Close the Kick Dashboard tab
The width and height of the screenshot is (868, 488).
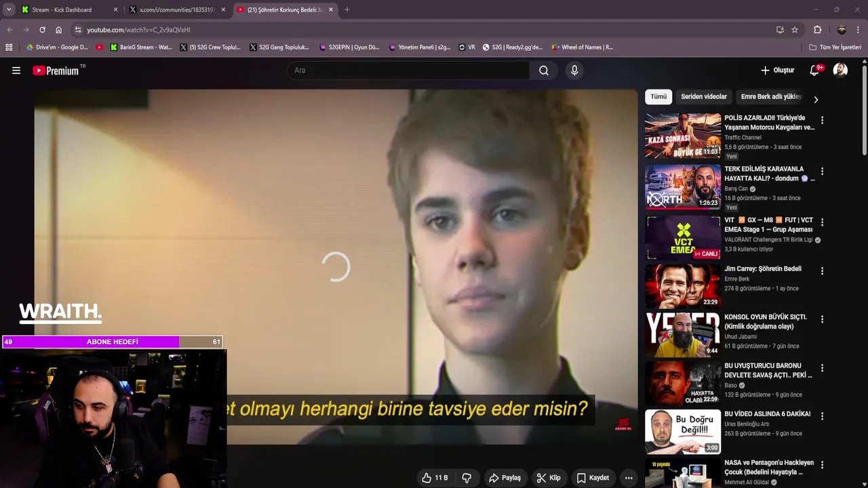(115, 10)
